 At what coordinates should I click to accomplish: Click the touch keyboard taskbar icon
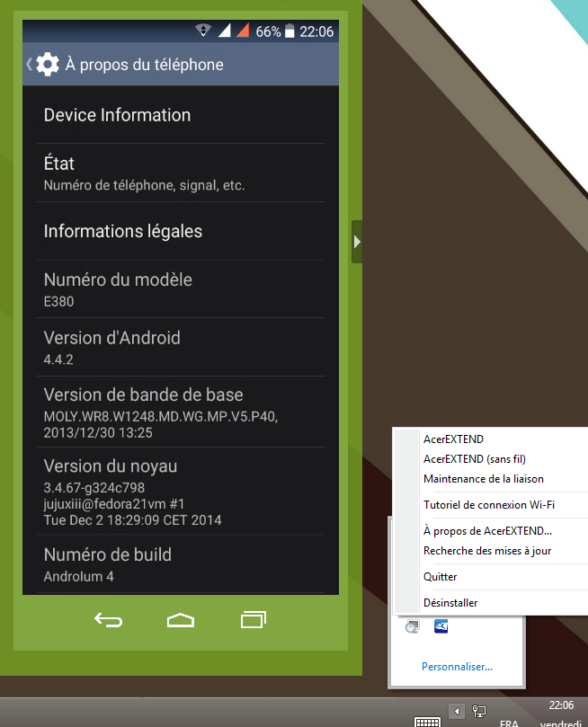427,722
